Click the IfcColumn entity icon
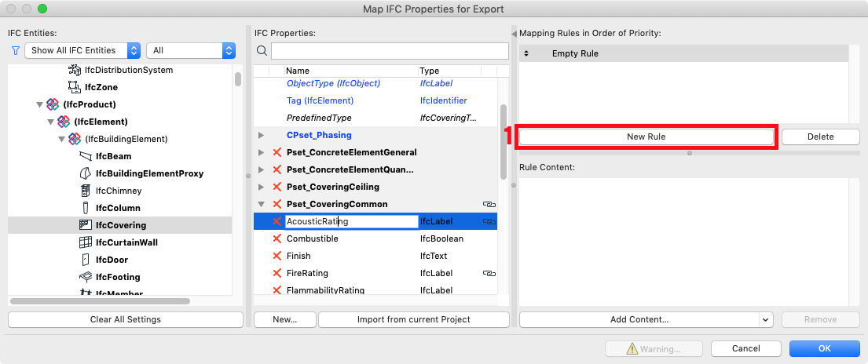Image resolution: width=868 pixels, height=364 pixels. click(x=86, y=208)
